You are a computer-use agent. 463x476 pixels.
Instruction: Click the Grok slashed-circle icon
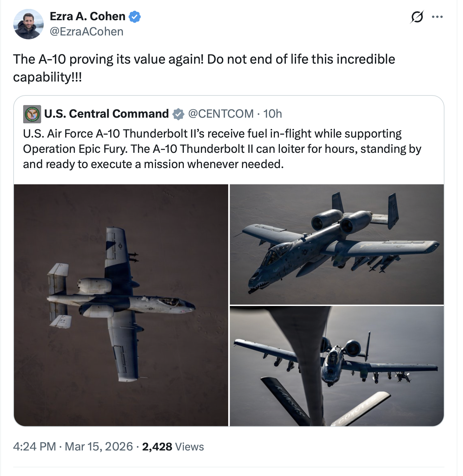[x=417, y=17]
